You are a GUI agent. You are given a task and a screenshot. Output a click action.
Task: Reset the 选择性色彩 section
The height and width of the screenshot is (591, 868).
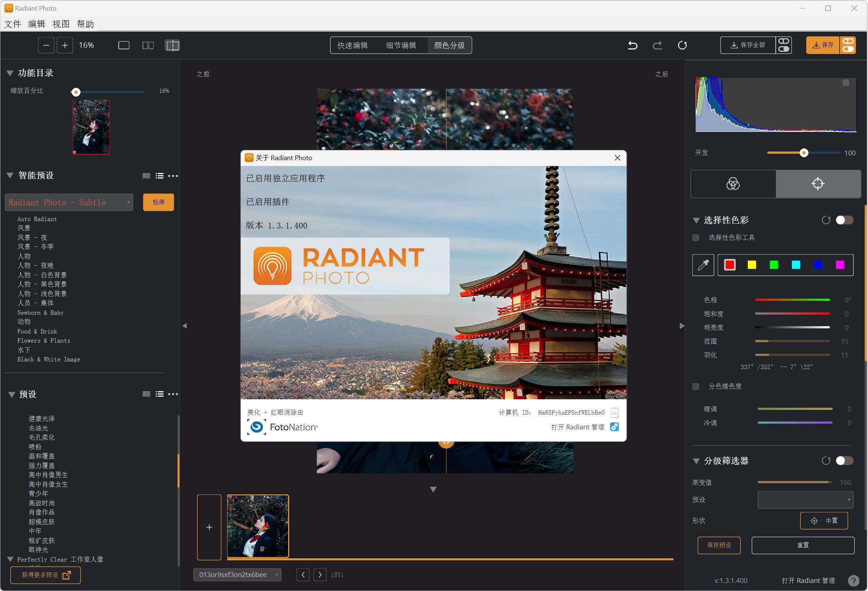click(826, 220)
